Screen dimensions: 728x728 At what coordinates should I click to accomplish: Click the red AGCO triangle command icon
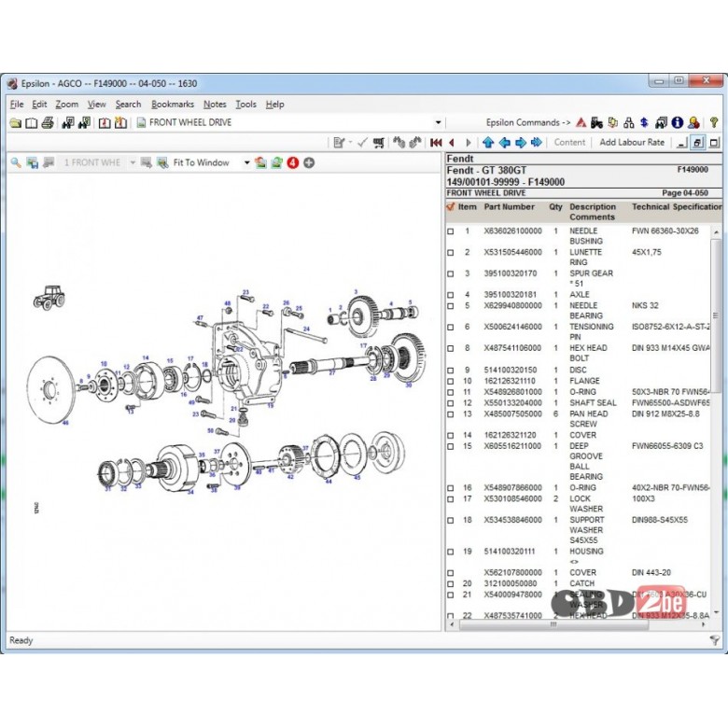coord(581,122)
